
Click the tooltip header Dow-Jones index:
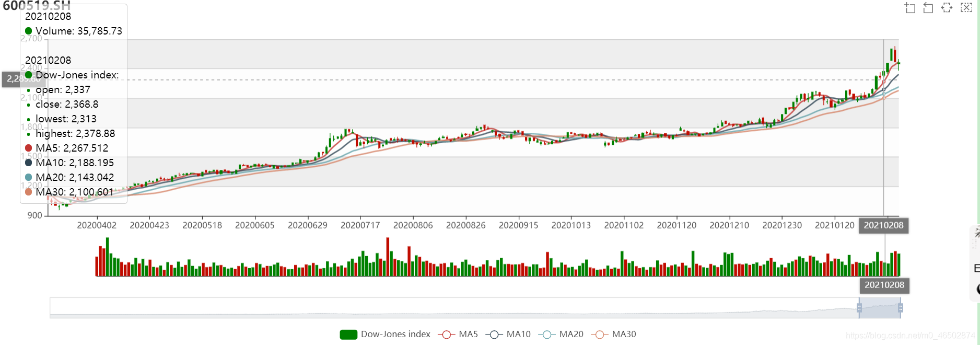tap(72, 75)
